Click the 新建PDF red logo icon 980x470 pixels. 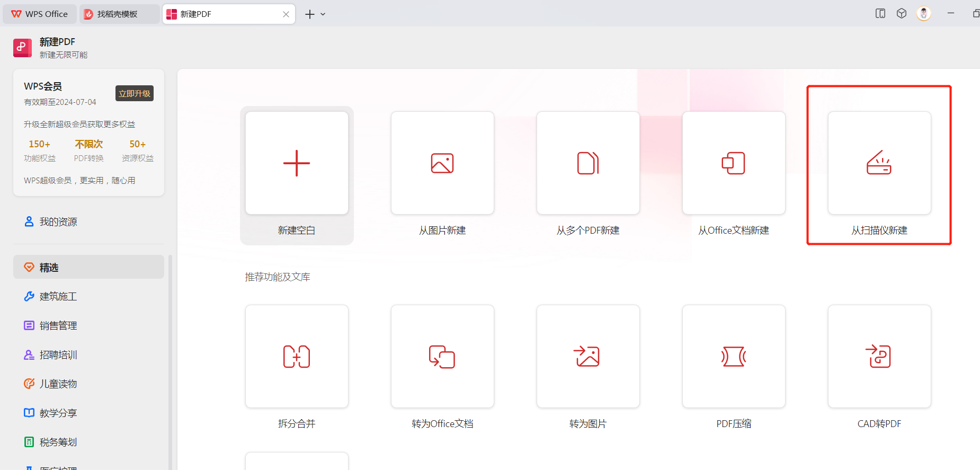22,48
